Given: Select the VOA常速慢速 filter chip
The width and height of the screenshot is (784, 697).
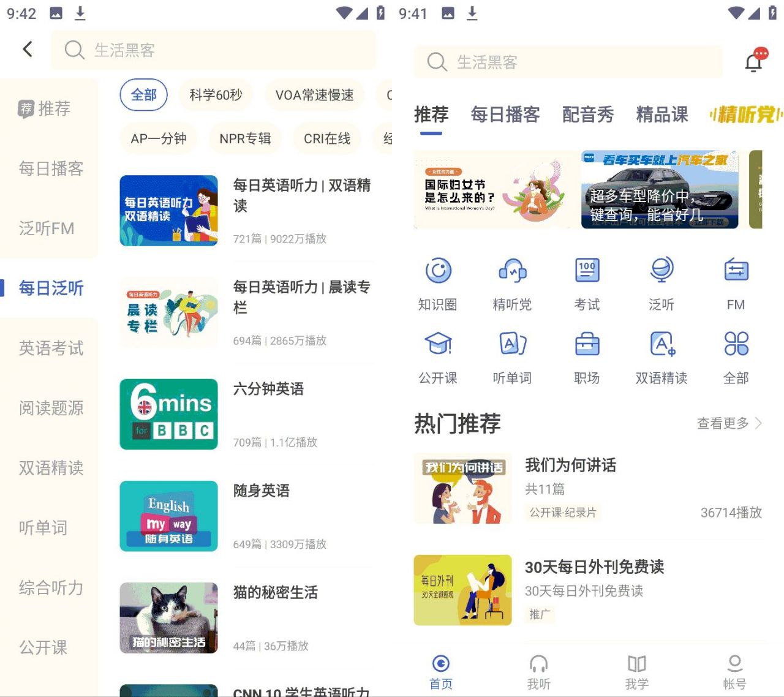Looking at the screenshot, I should [x=314, y=95].
